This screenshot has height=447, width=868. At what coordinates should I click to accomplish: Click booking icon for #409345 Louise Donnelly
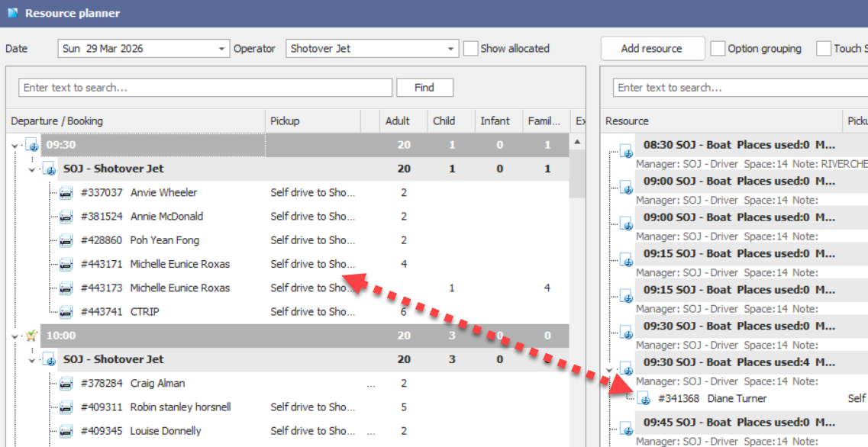[66, 431]
